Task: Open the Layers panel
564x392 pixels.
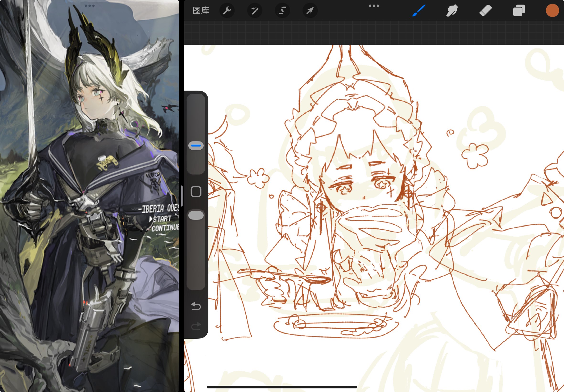Action: point(519,11)
